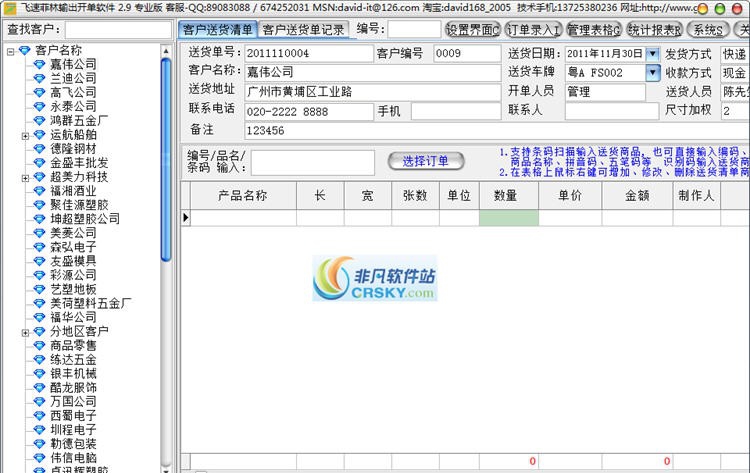Click the root 客户名称 diamond icon

24,50
